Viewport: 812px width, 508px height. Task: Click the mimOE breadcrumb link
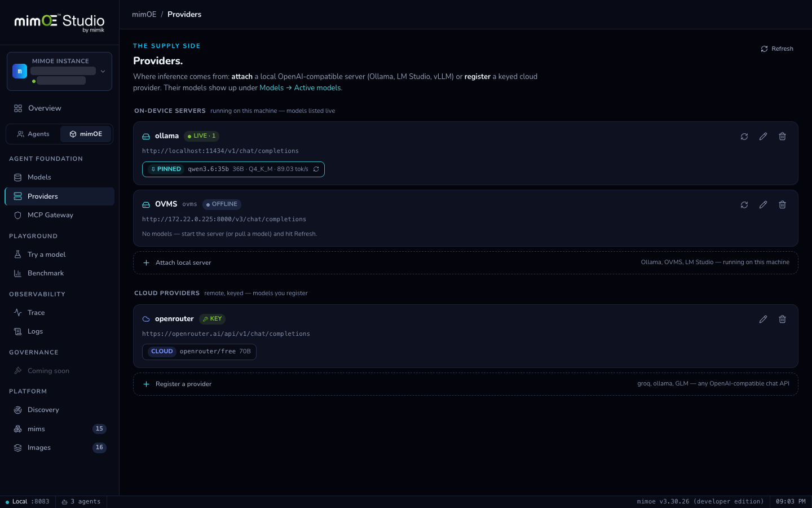144,15
